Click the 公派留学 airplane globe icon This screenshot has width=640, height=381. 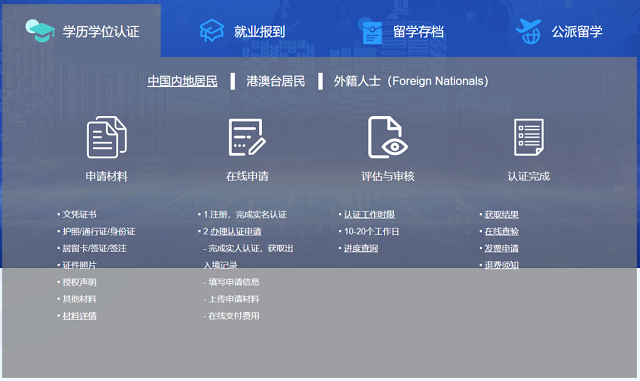[x=529, y=31]
